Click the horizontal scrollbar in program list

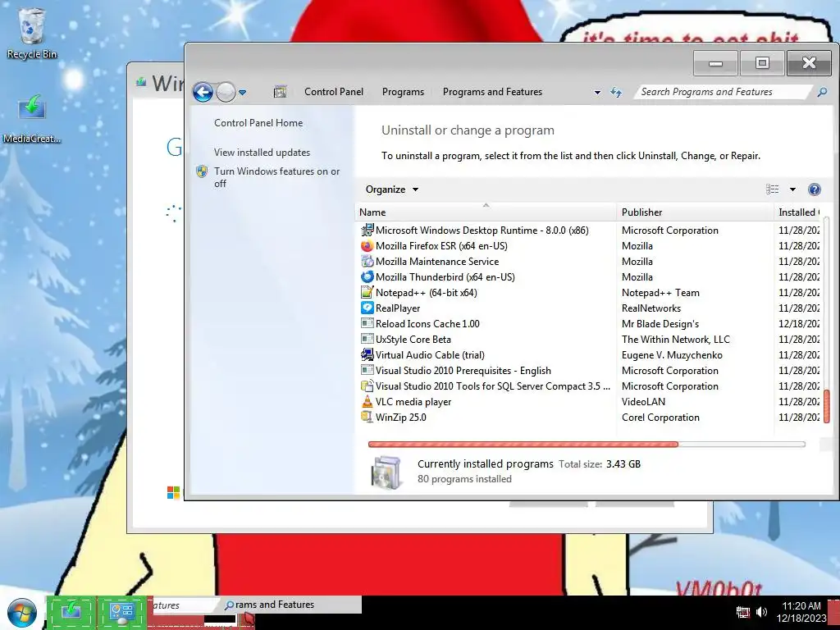[523, 444]
